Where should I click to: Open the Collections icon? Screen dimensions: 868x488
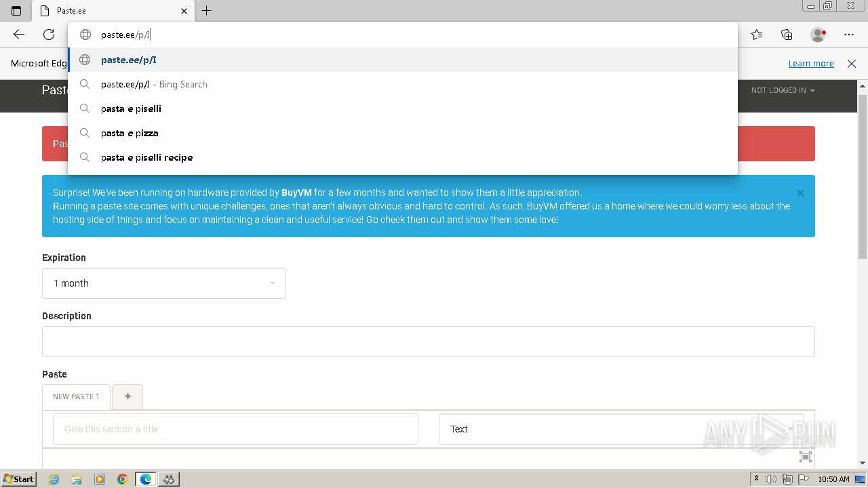(787, 35)
